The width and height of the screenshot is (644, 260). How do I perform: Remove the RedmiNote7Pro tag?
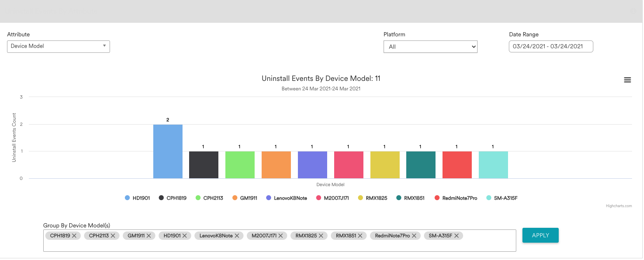[x=414, y=236]
